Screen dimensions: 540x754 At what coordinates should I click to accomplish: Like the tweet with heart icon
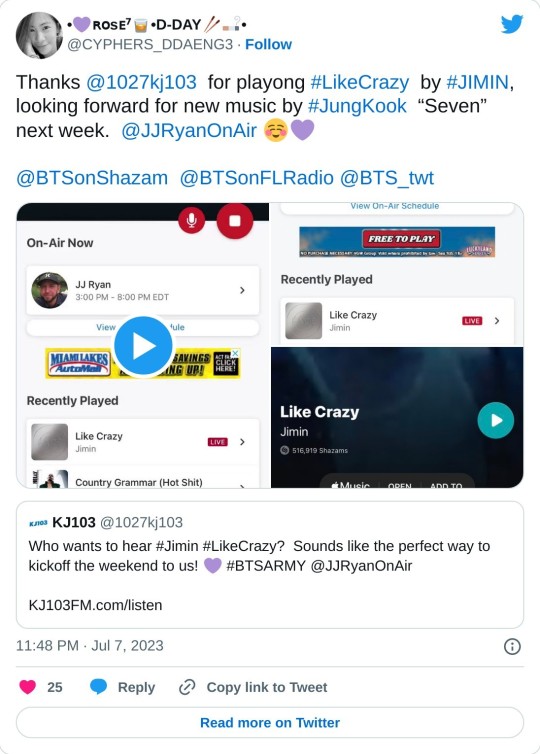click(x=27, y=687)
